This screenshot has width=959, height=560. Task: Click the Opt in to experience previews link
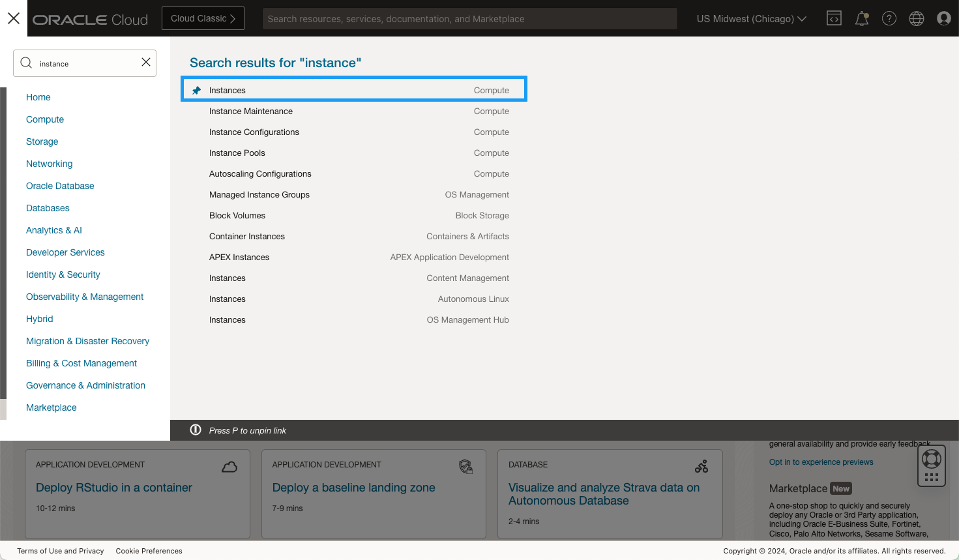(821, 462)
